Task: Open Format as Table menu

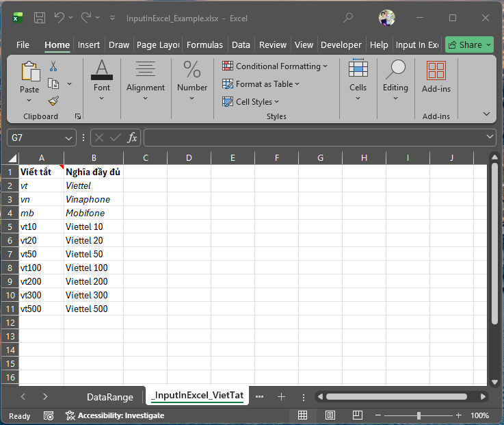Action: point(261,84)
